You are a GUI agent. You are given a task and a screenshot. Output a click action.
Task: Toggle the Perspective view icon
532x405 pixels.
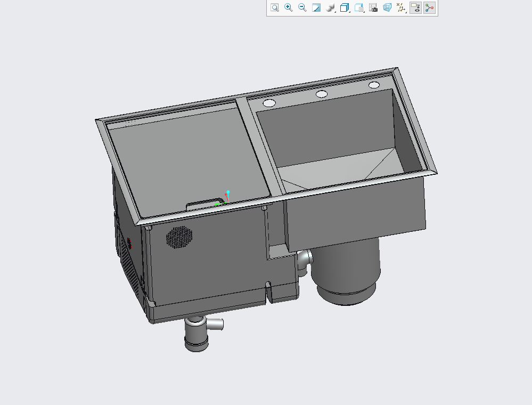(387, 8)
